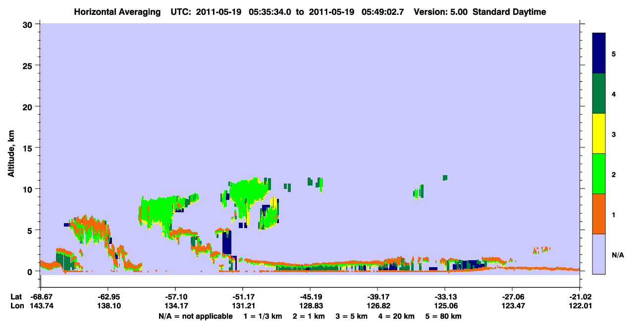Click the end time '05:49:02.7' in title
The height and width of the screenshot is (330, 644).
(381, 12)
